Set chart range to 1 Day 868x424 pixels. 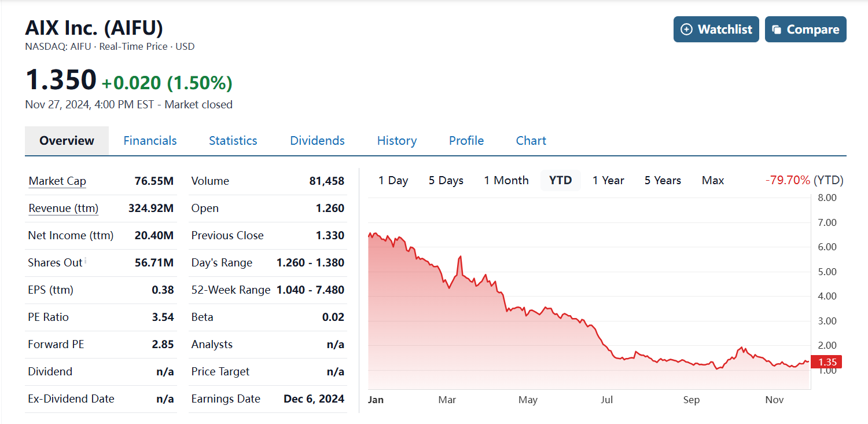click(393, 180)
